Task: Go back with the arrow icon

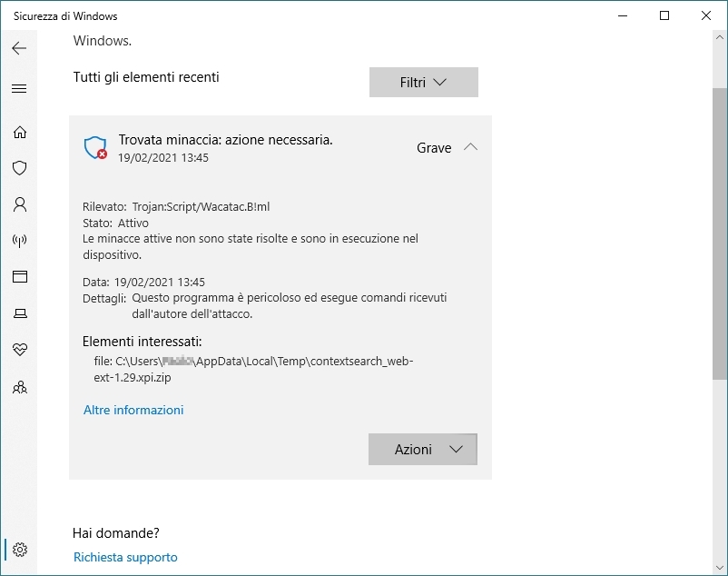Action: [x=19, y=48]
